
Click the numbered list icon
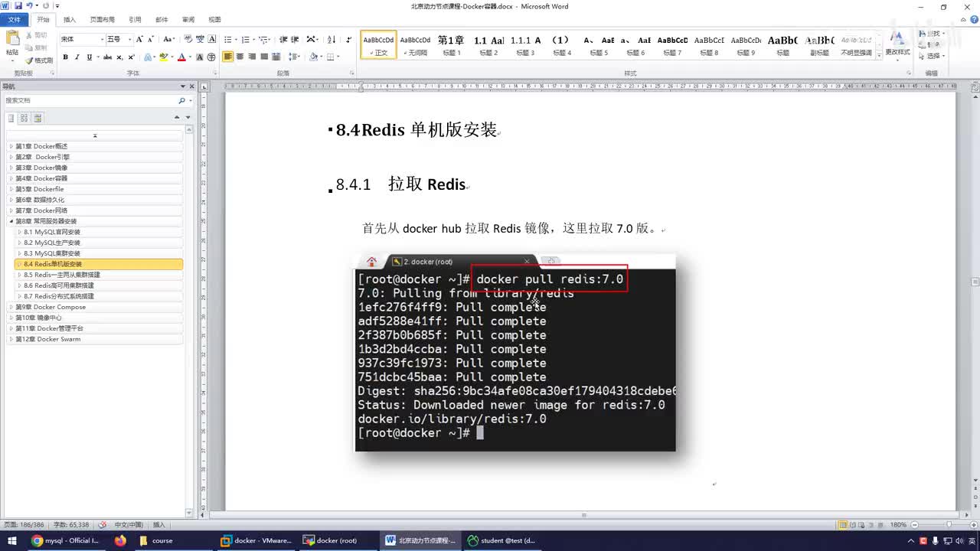pyautogui.click(x=245, y=39)
